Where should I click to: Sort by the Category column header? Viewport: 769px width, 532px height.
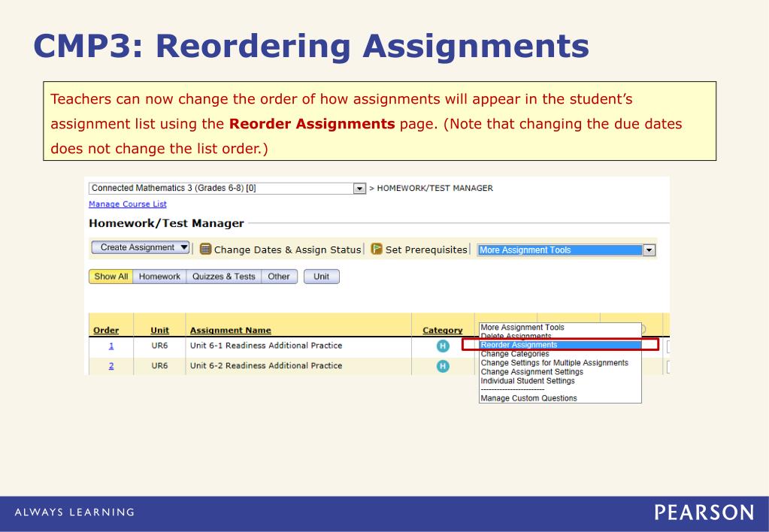(x=442, y=331)
